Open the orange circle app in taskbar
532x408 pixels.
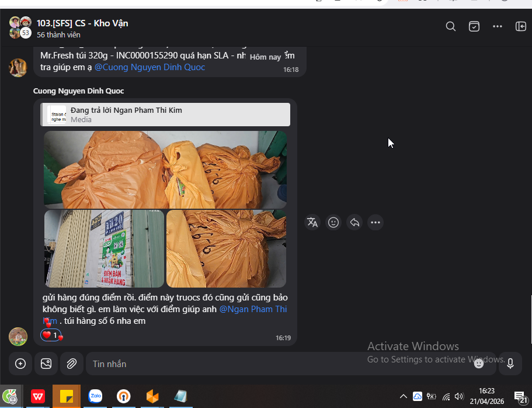[x=123, y=396]
